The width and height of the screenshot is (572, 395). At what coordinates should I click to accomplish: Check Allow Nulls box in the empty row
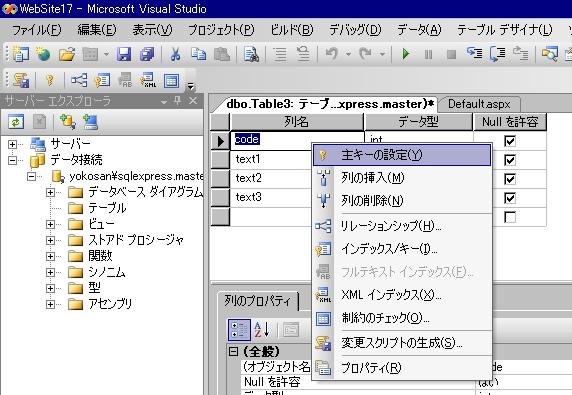[x=510, y=217]
